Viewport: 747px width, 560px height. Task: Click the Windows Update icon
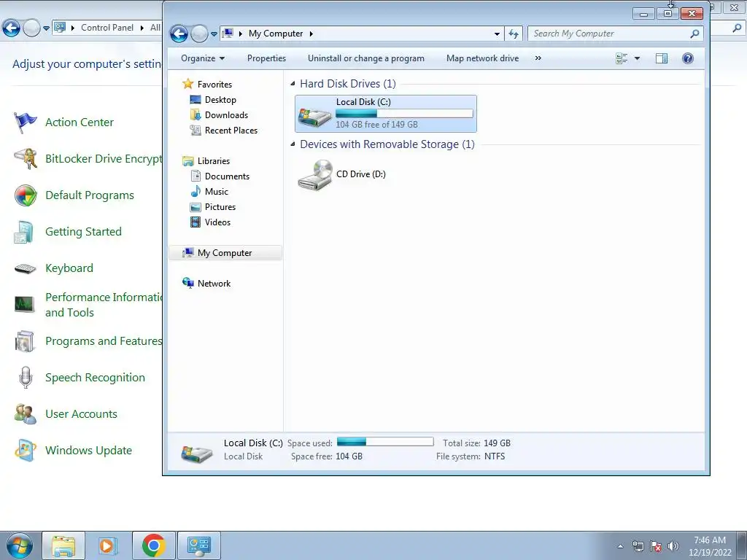click(25, 451)
